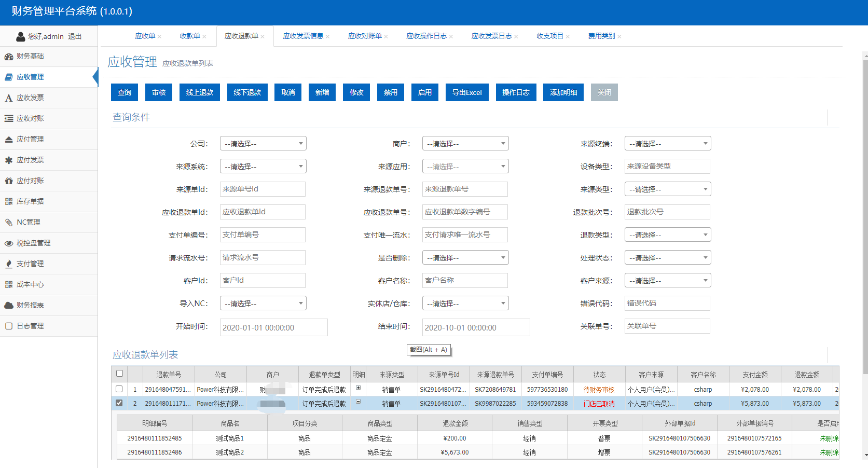Focus the 来源单Id input field
Screen dimensions: 868x468
click(263, 189)
